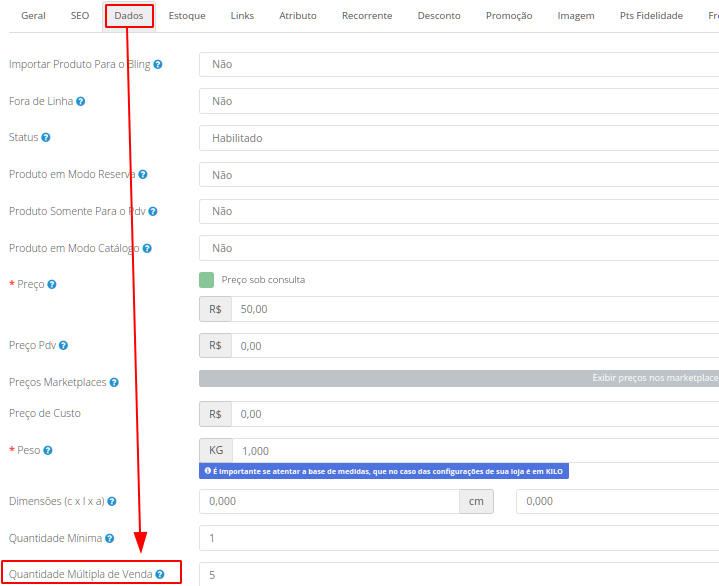Open the Links tab
The image size is (719, 586).
(x=242, y=16)
